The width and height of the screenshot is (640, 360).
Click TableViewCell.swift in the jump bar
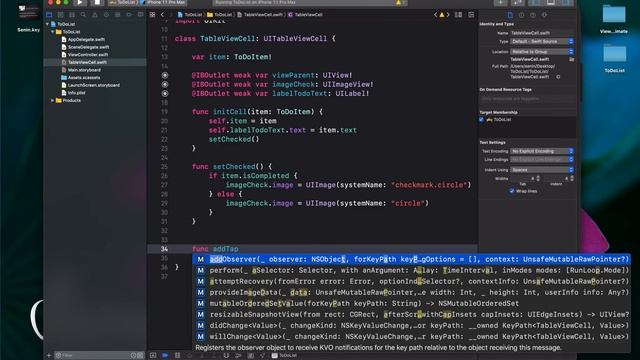point(260,15)
